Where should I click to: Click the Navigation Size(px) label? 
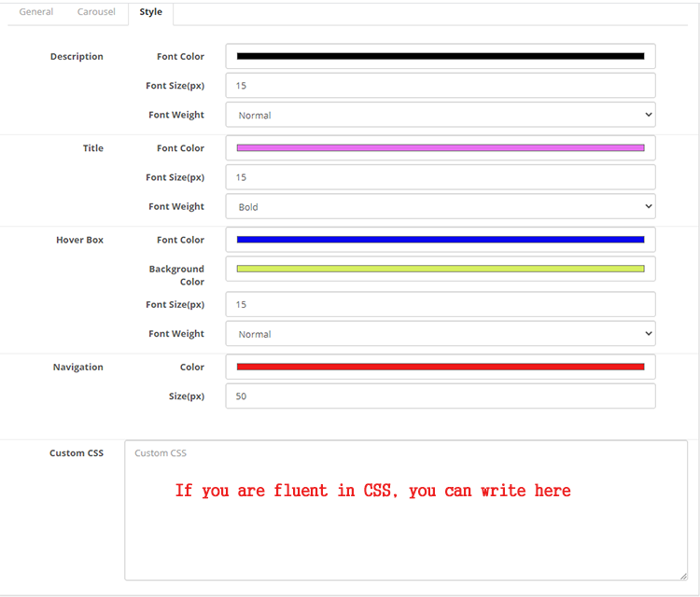click(187, 396)
